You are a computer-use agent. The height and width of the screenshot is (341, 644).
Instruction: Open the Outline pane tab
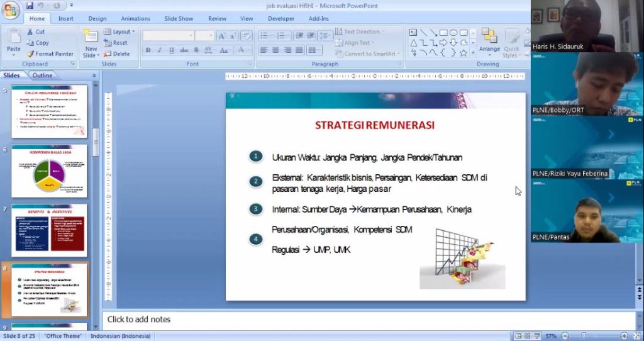point(42,75)
